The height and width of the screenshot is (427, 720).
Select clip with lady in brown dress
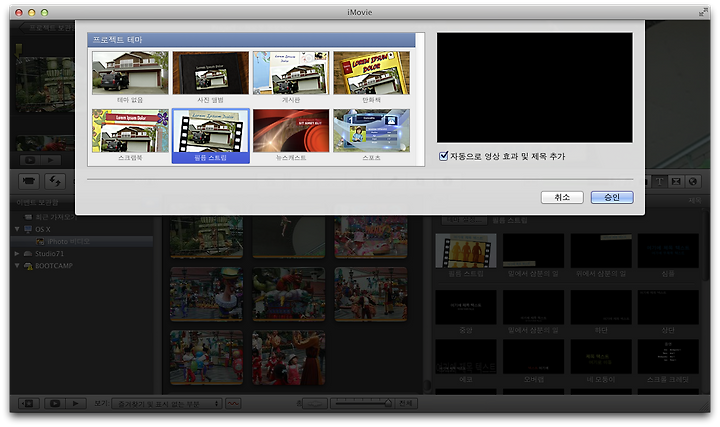click(289, 357)
